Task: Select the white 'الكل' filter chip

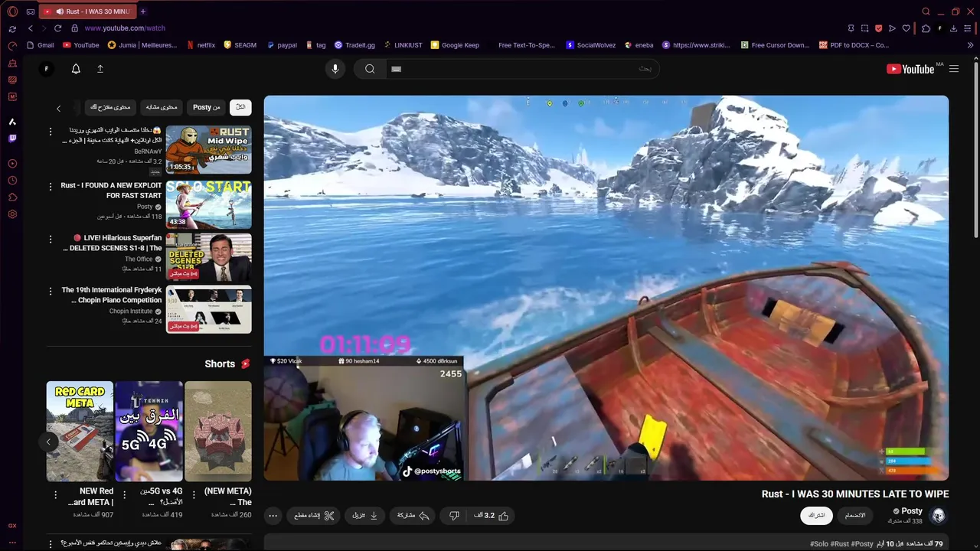Action: (x=240, y=108)
